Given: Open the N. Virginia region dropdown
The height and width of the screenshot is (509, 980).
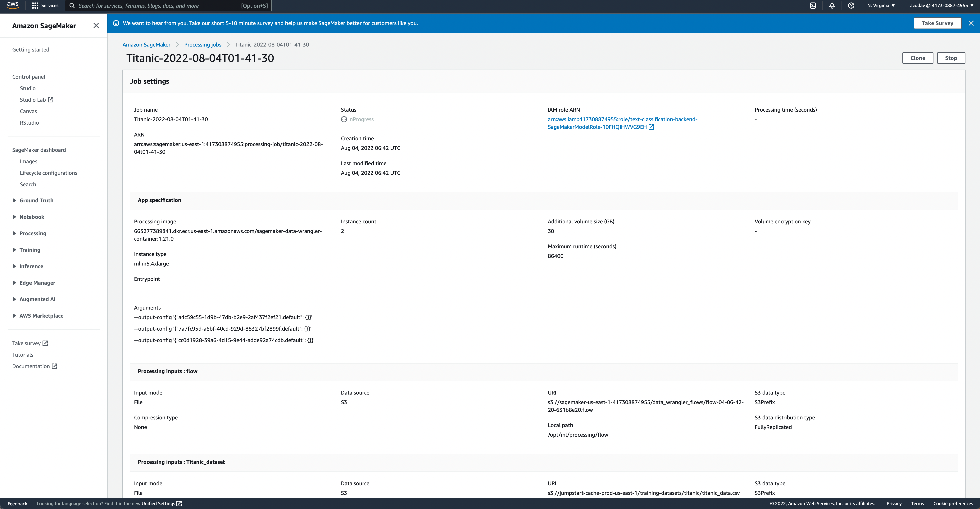Looking at the screenshot, I should 881,6.
